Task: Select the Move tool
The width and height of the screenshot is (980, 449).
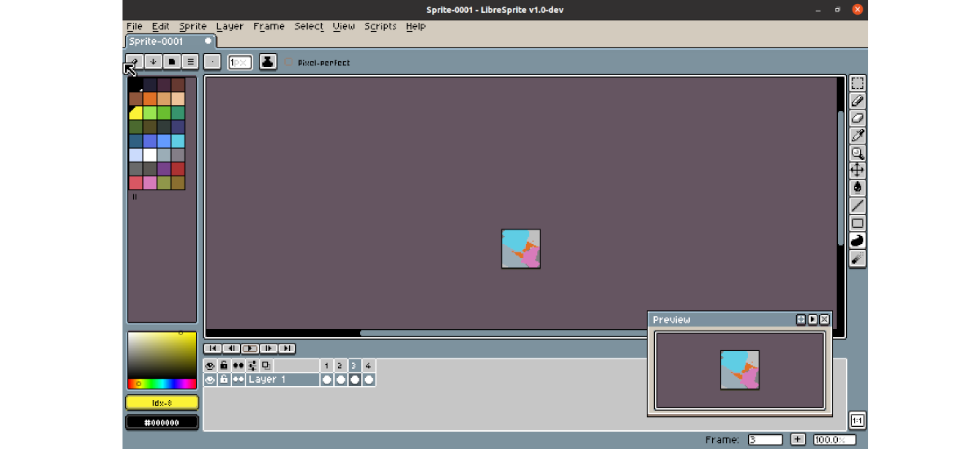Action: pyautogui.click(x=857, y=170)
